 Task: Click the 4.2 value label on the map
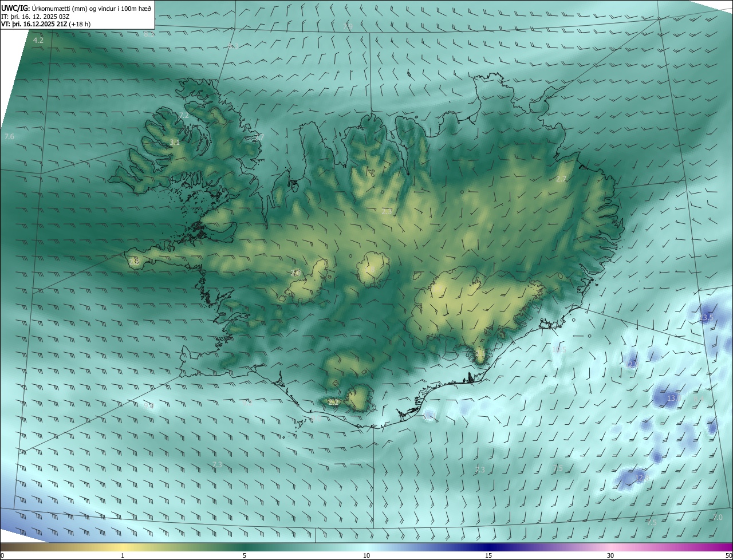click(x=38, y=41)
